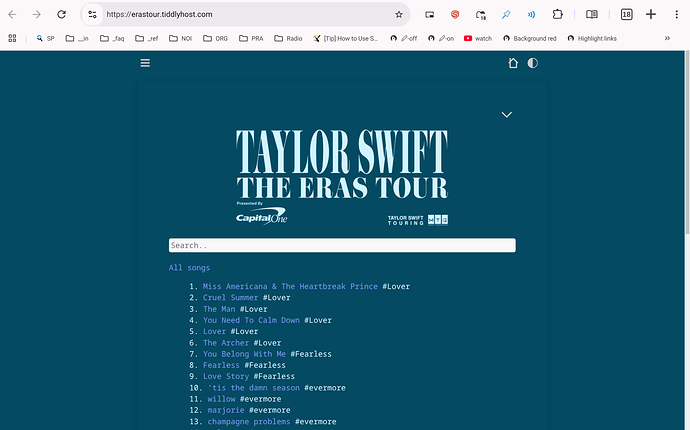Click the home icon in page toolbar

(513, 63)
